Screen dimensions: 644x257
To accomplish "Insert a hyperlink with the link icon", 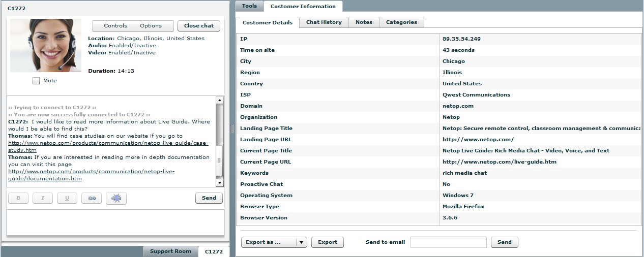I will pyautogui.click(x=92, y=198).
